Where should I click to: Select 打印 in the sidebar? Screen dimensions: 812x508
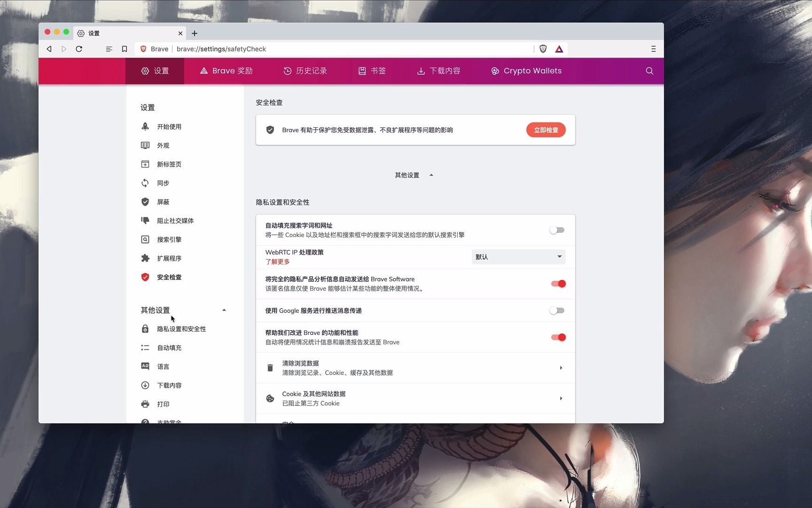point(163,404)
